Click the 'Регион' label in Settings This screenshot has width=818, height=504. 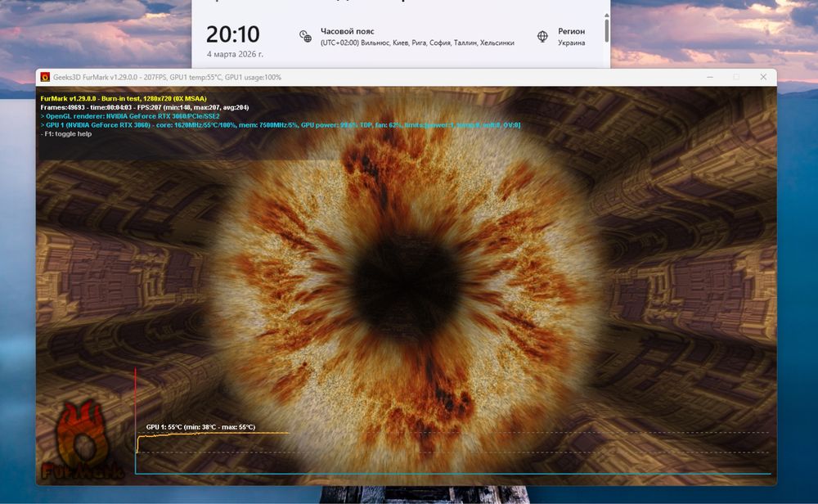(x=571, y=31)
